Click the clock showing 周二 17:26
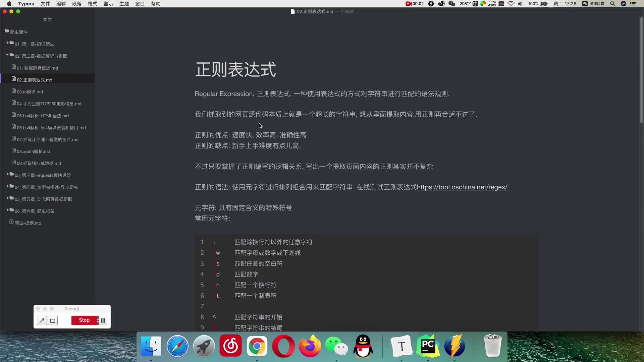The width and height of the screenshot is (644, 362). 565,4
